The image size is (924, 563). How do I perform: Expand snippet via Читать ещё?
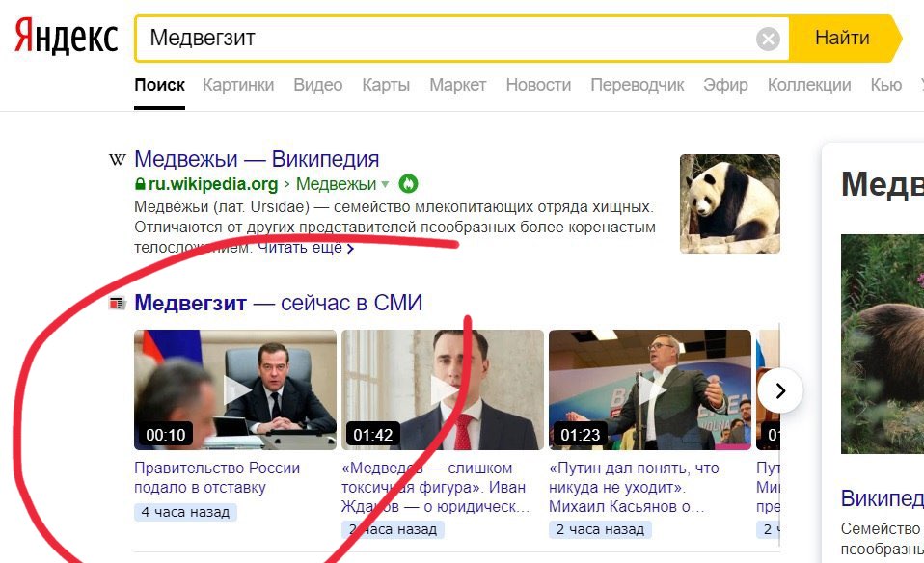tap(306, 248)
